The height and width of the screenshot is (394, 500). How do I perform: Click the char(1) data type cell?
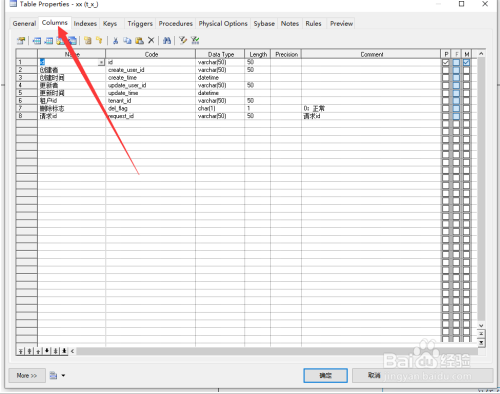point(220,108)
